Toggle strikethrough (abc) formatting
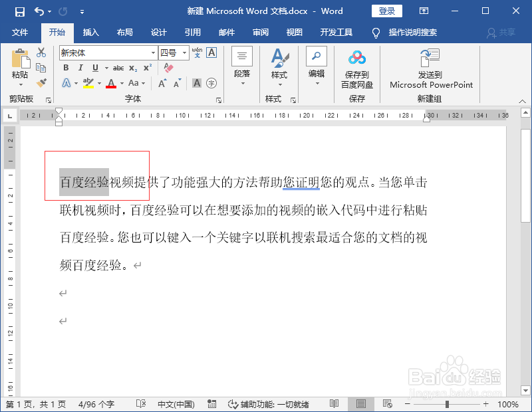Screen dimensions: 532x412 pos(118,68)
